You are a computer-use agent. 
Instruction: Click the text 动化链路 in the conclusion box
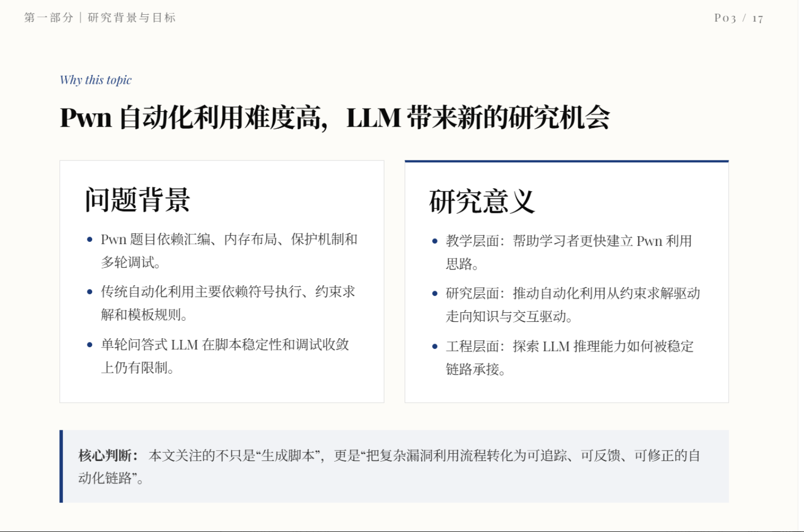(105, 479)
